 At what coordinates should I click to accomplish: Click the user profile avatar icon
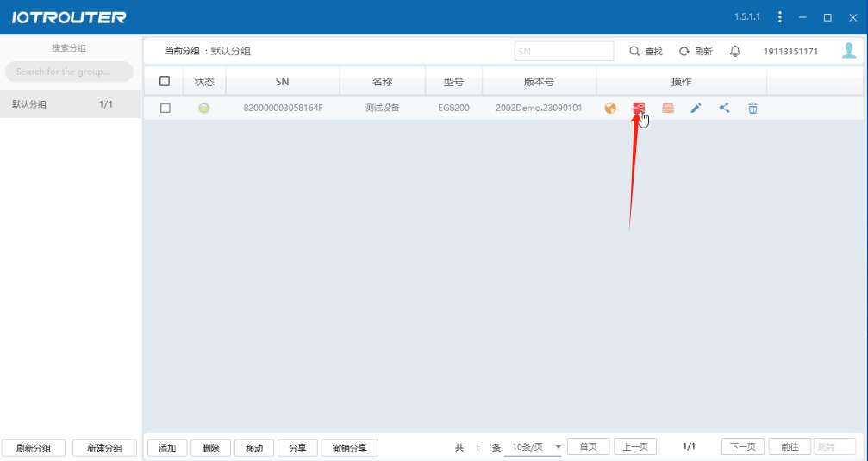[849, 51]
